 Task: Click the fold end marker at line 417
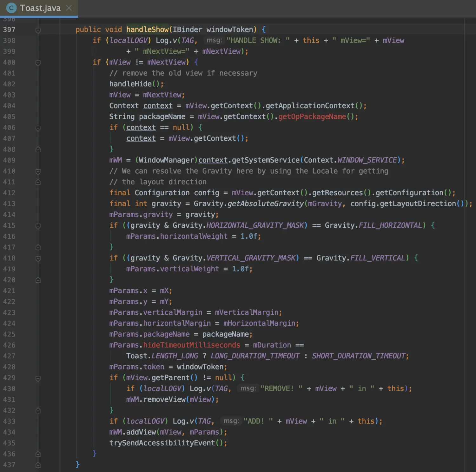point(38,247)
